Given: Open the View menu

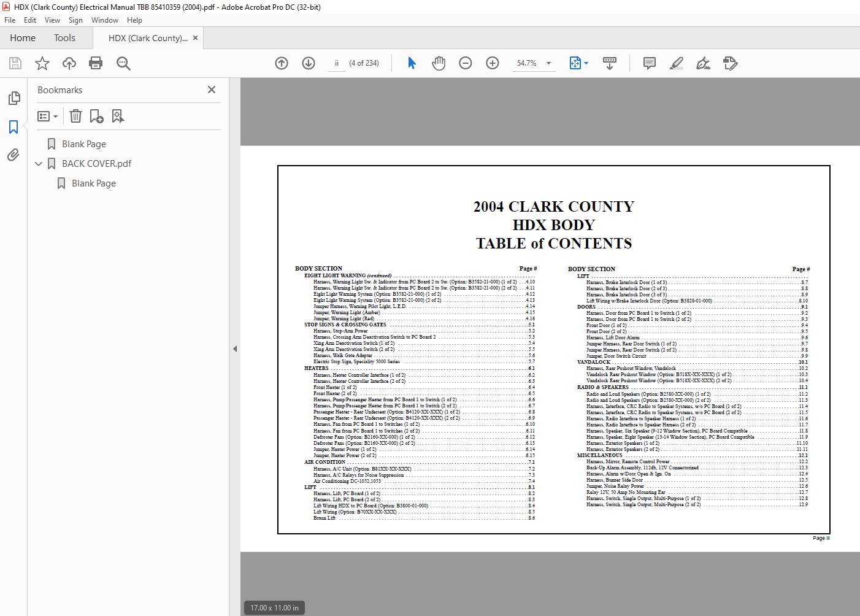Looking at the screenshot, I should (53, 20).
